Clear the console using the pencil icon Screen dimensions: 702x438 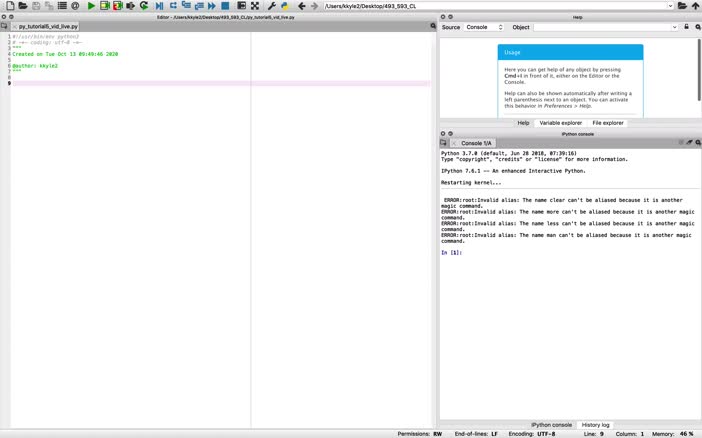tap(689, 142)
